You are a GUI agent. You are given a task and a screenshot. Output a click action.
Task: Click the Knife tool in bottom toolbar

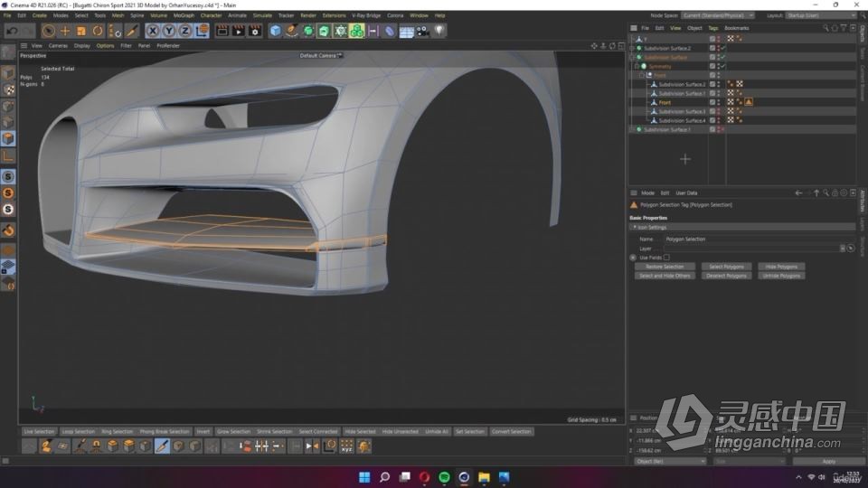click(162, 446)
